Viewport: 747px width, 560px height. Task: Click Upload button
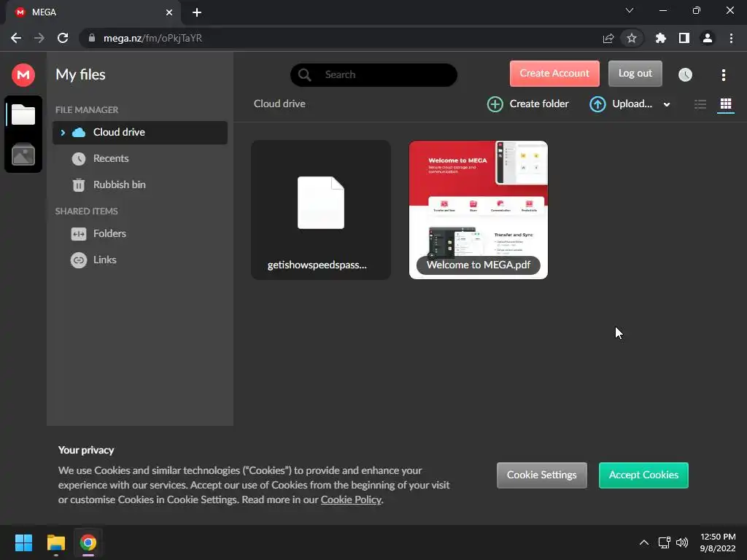[x=621, y=104]
